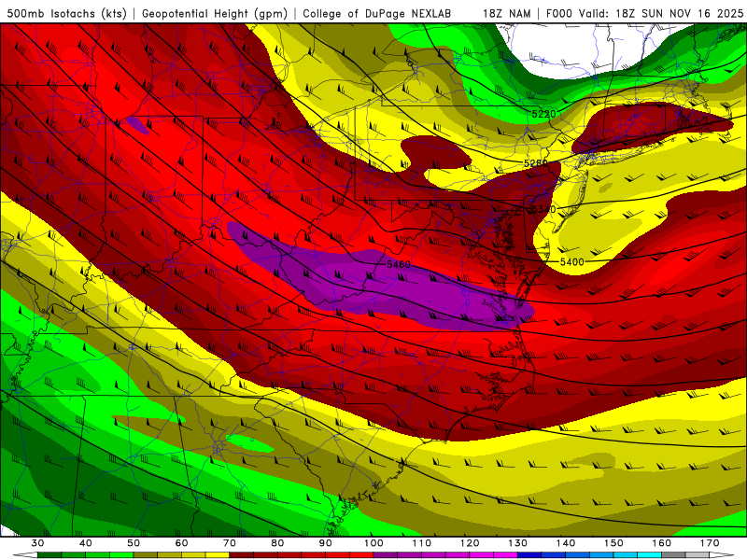The width and height of the screenshot is (747, 560).
Task: Click the 130 value on the legend
Action: 517,543
